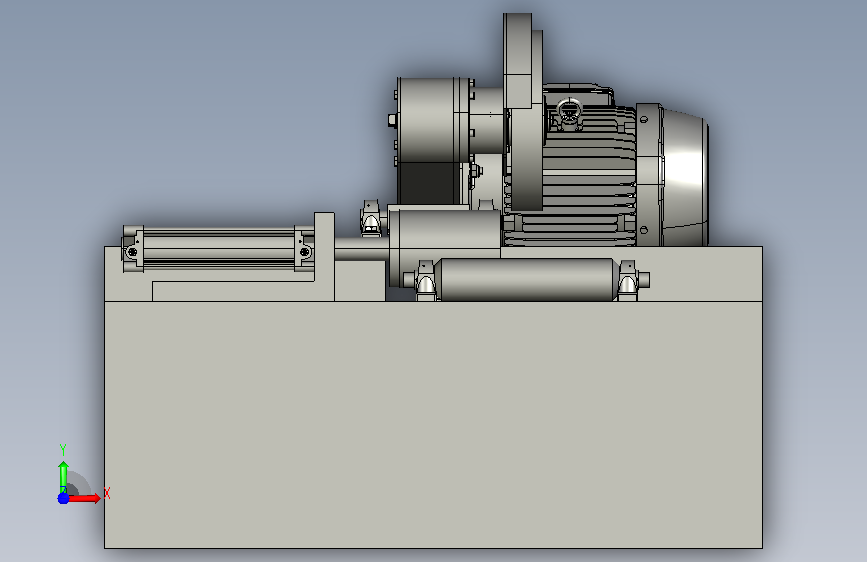Click the green Y axis arrow of the triad
867x562 pixels.
[x=63, y=477]
